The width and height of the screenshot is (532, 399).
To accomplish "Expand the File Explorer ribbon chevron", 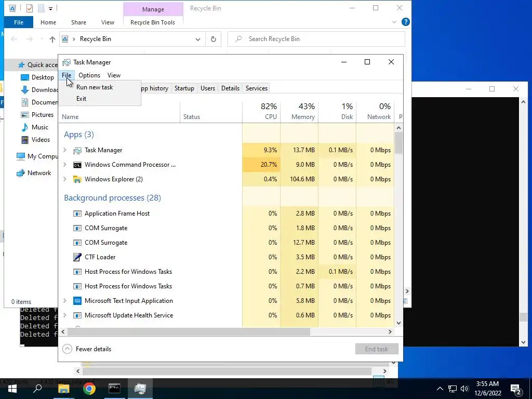I will [x=394, y=22].
